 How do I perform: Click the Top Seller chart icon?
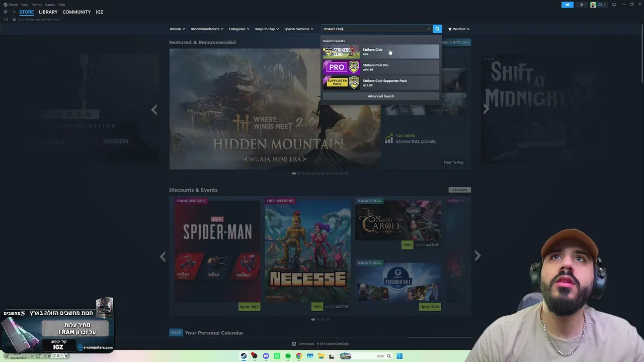click(x=389, y=138)
